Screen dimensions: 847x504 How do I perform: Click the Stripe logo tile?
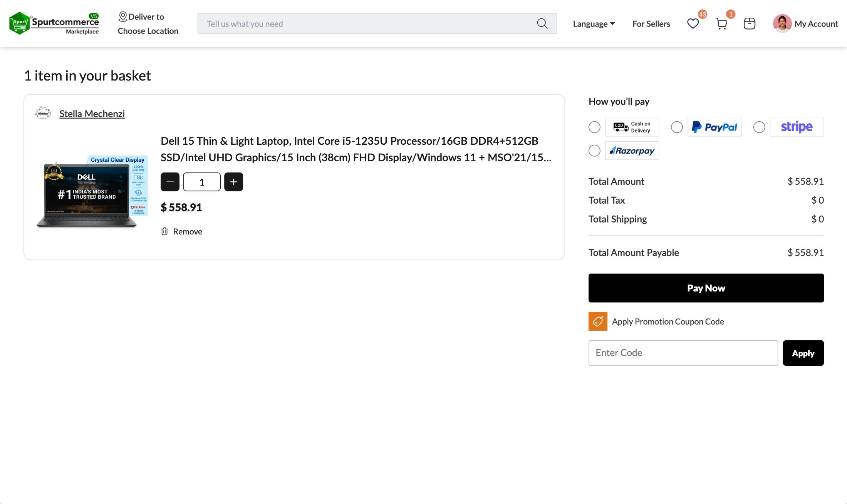797,127
